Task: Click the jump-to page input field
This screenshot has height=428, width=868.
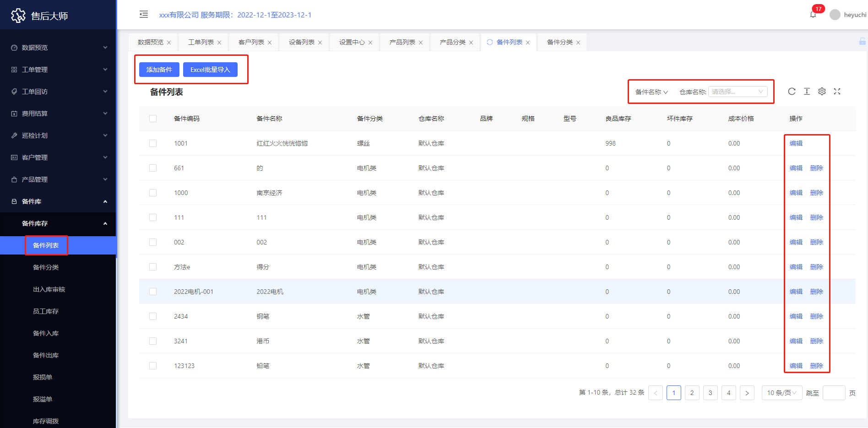Action: coord(834,393)
